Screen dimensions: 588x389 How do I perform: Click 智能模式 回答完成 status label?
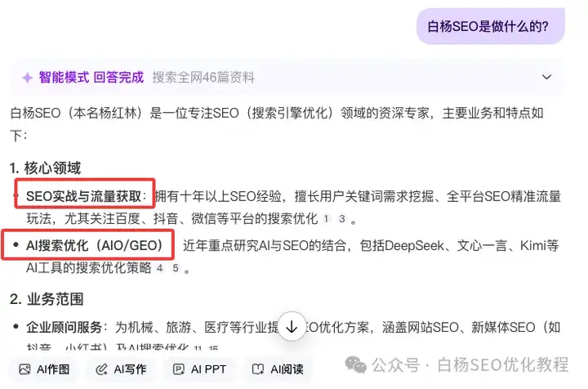91,78
